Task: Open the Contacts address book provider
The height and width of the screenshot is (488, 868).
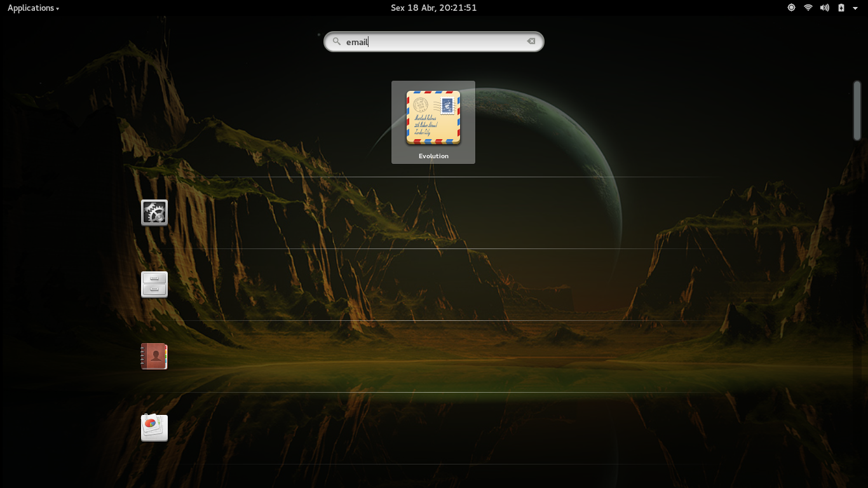Action: click(154, 356)
